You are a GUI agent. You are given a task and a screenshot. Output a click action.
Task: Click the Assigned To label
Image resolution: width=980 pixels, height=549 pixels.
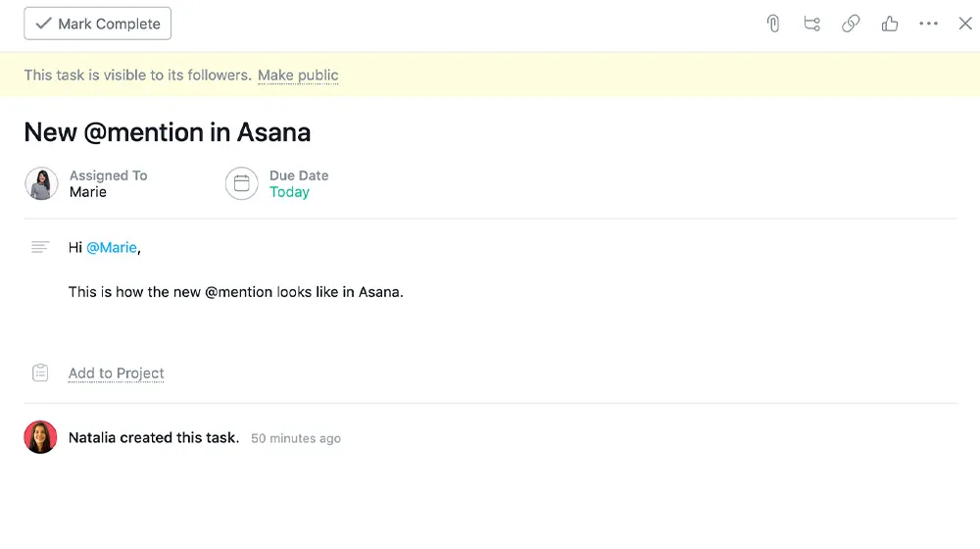point(108,175)
